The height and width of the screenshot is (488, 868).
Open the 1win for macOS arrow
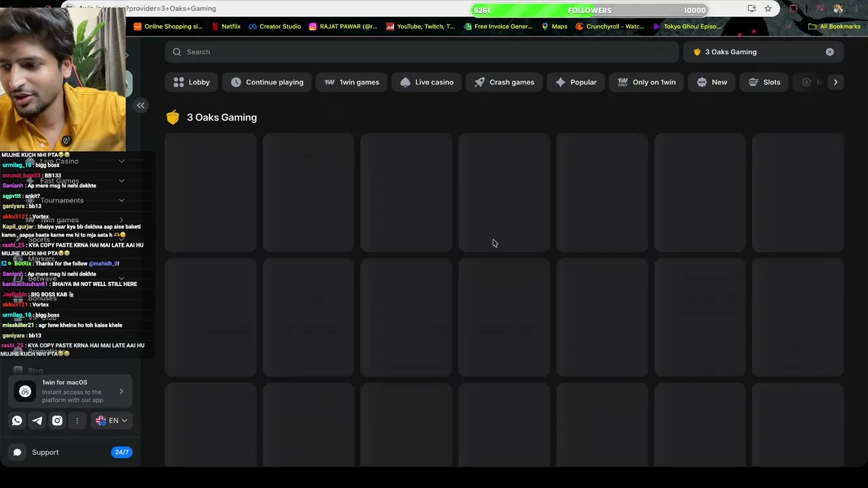121,391
